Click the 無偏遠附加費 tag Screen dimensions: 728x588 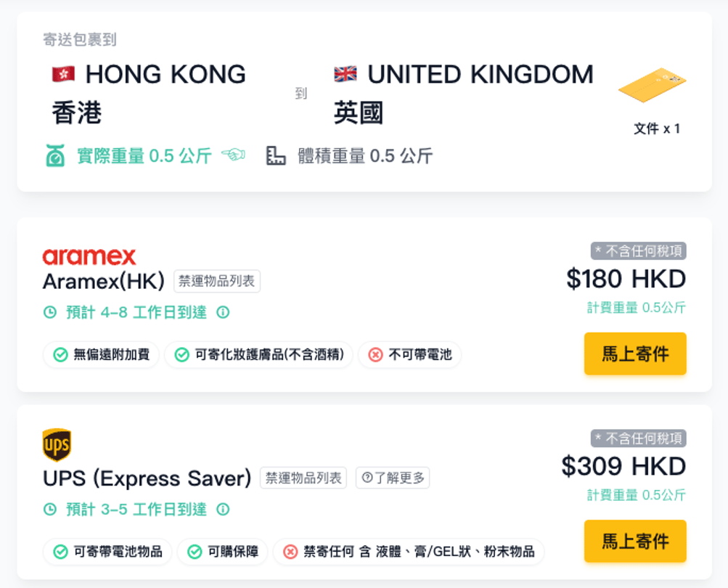102,355
